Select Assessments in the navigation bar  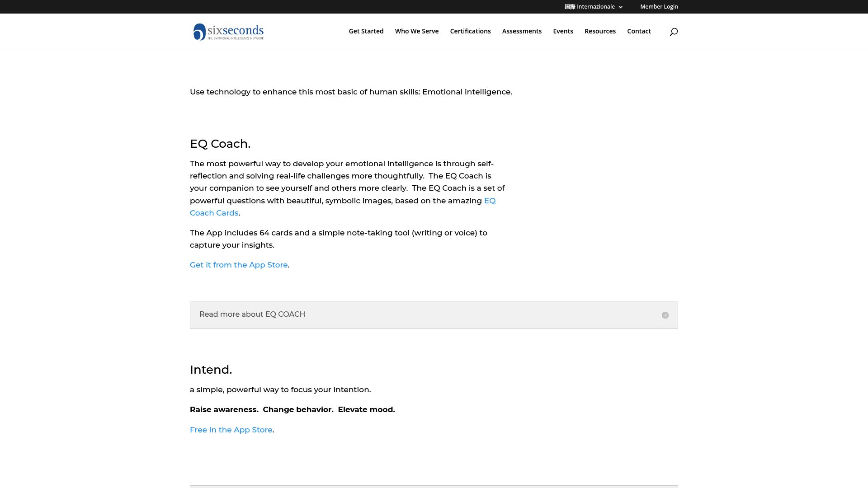[x=522, y=31]
